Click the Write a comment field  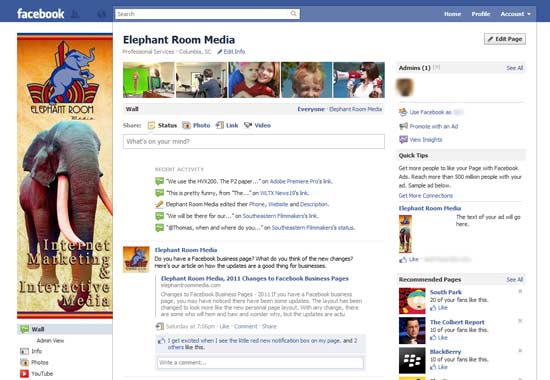(260, 362)
